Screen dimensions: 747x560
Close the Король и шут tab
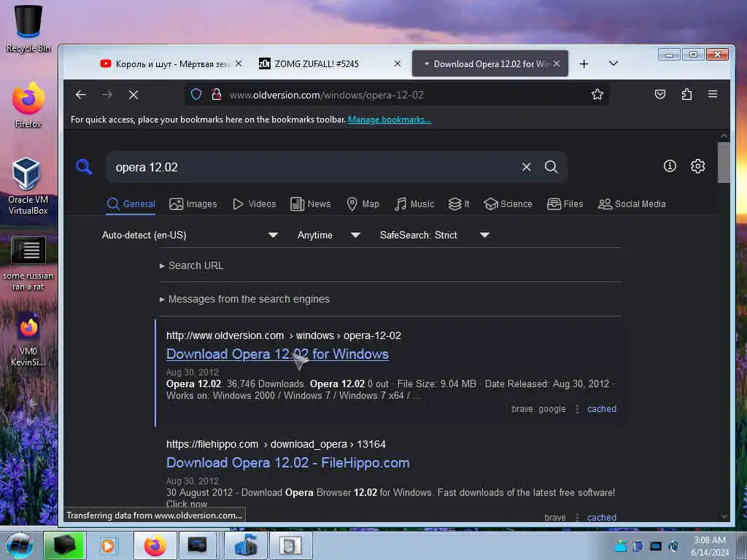tap(239, 63)
